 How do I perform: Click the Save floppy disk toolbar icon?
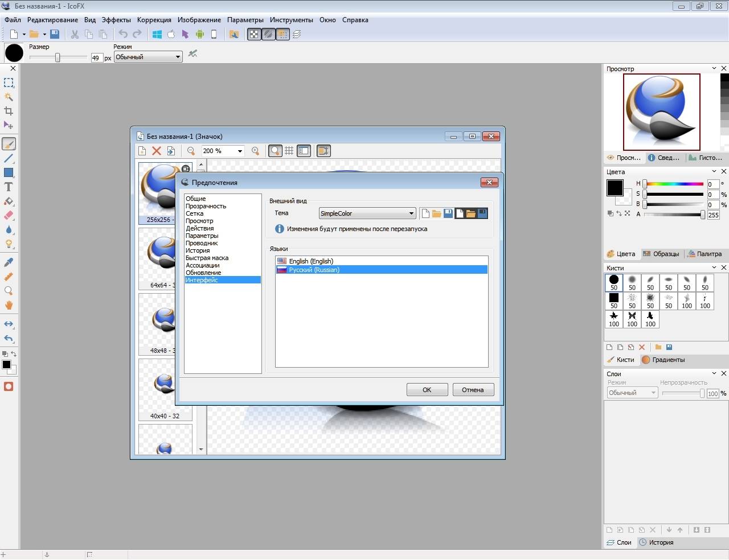coord(55,34)
